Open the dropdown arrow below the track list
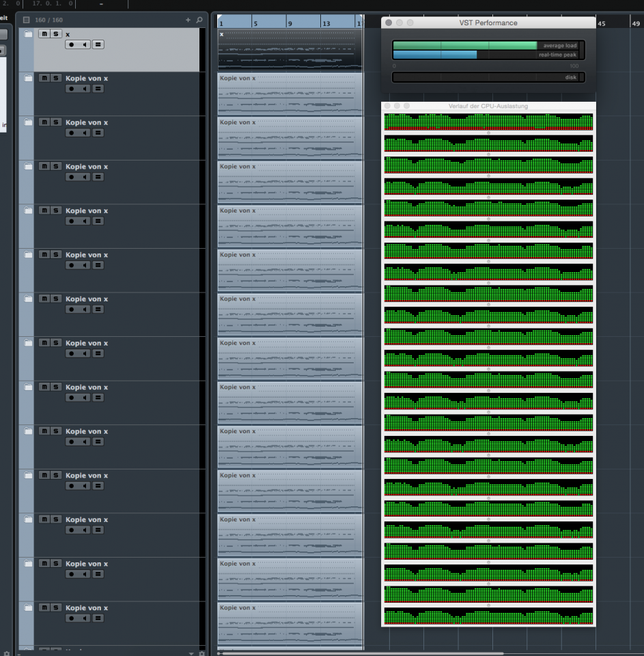The width and height of the screenshot is (644, 656). [191, 653]
